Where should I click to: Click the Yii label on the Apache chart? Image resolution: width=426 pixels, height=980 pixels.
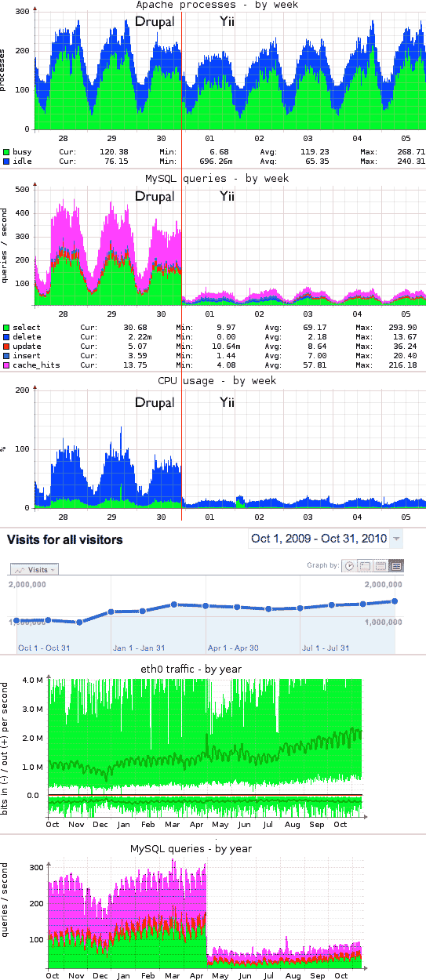227,22
